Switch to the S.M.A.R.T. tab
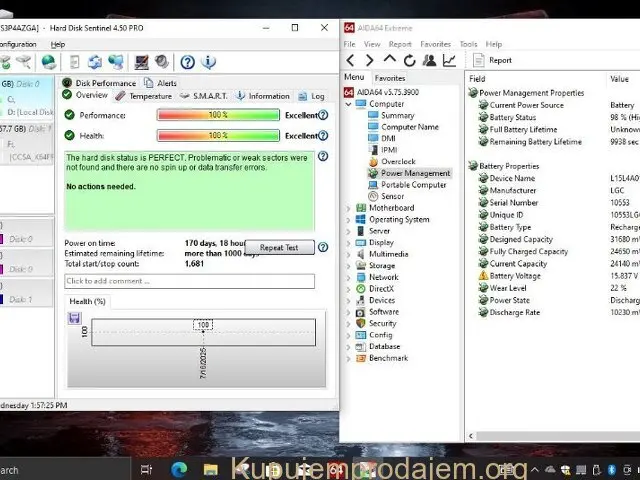640x480 pixels. pyautogui.click(x=203, y=96)
